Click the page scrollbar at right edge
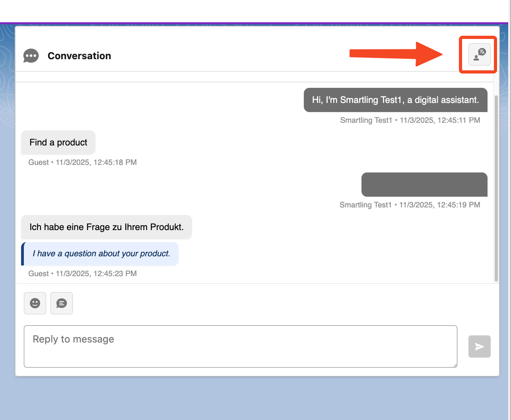 pos(509,199)
